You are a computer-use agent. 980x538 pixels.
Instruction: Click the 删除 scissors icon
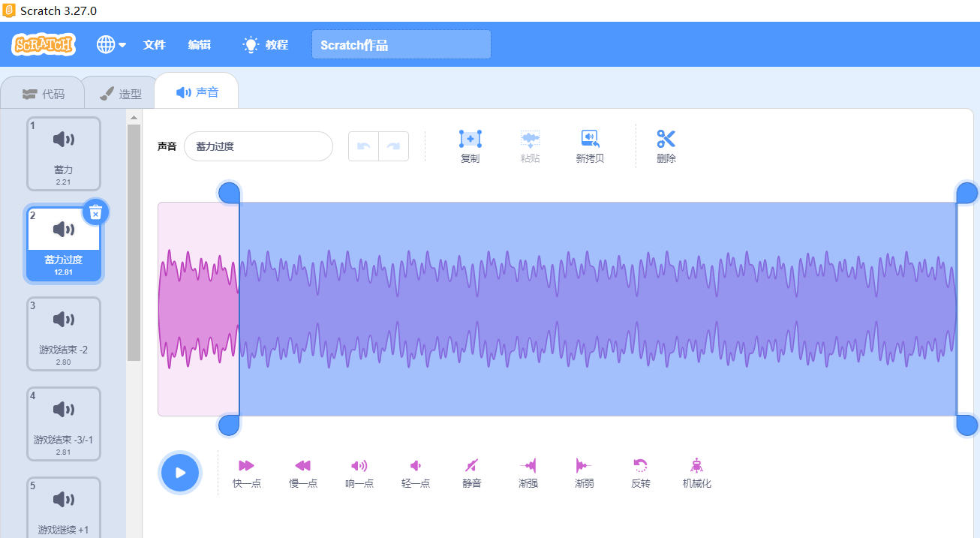[x=666, y=146]
